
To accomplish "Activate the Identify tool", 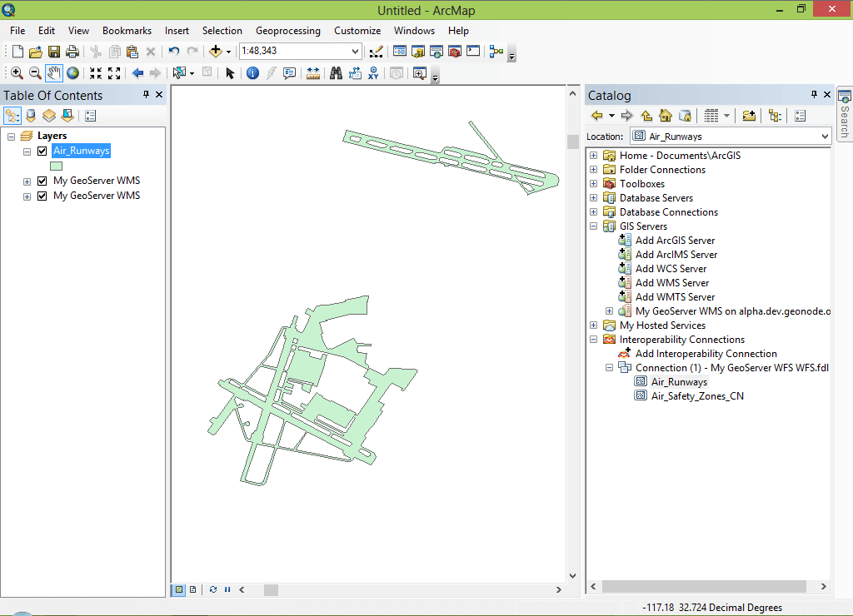I will coord(252,73).
